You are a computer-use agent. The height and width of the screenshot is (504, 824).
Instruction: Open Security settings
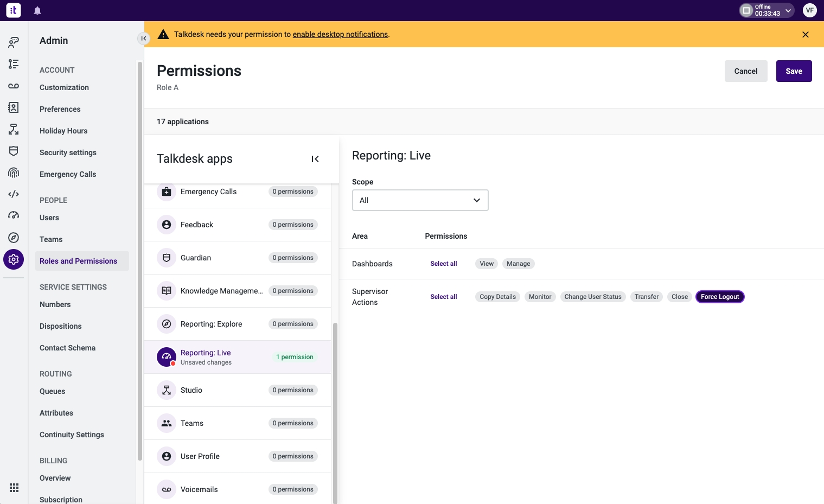(x=68, y=152)
